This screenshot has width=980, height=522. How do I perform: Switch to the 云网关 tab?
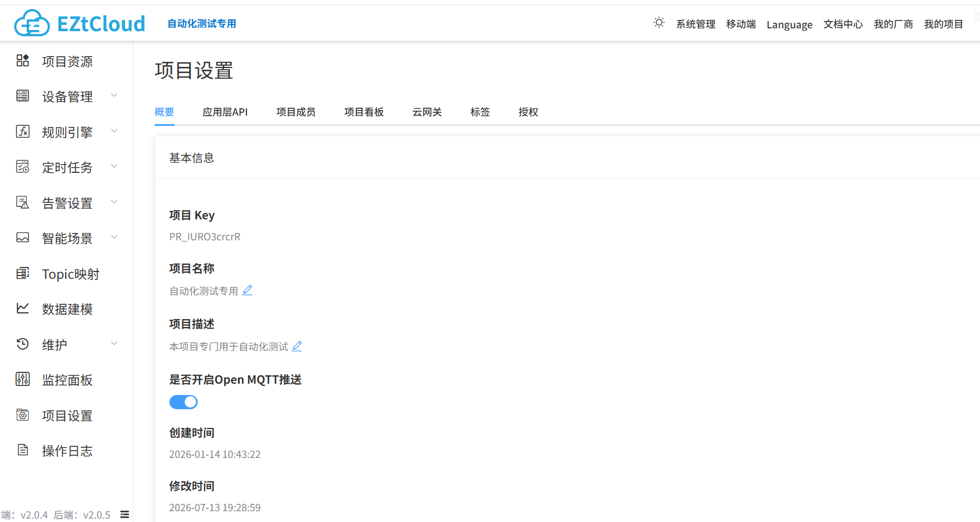click(x=427, y=112)
